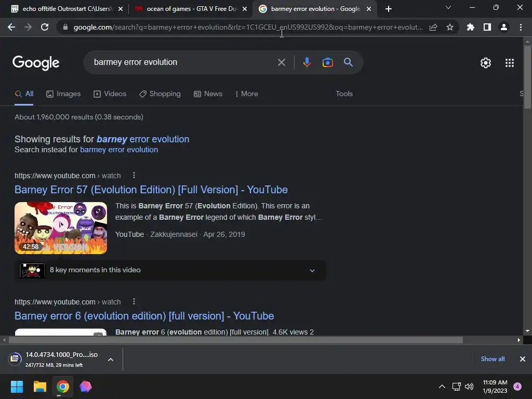Viewport: 532px width, 399px height.
Task: Click the site lock icon in address bar
Action: pyautogui.click(x=65, y=27)
